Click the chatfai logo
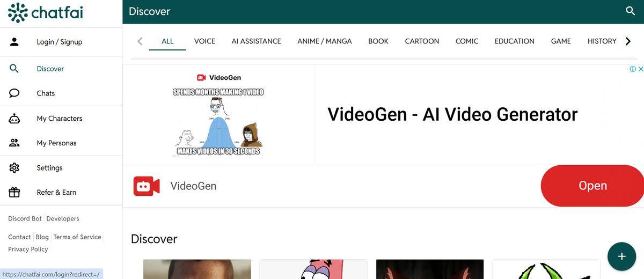The height and width of the screenshot is (279, 644). point(46,13)
